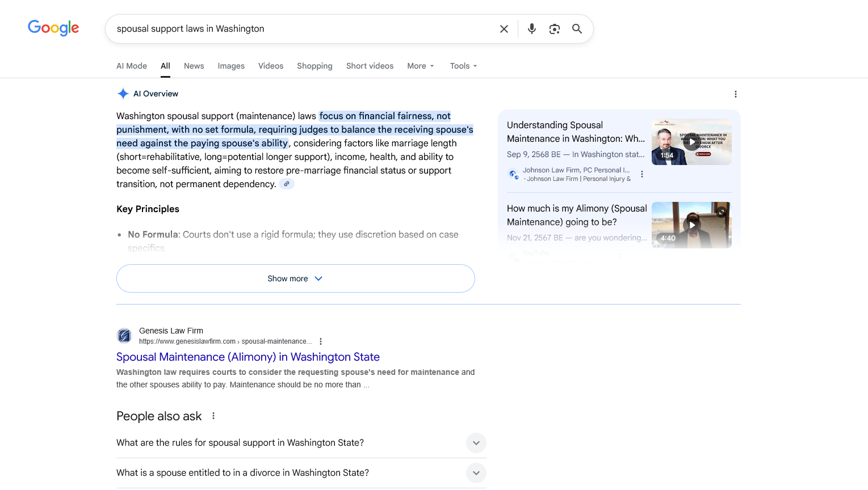The image size is (868, 490).
Task: Click the Johnson Law Firm favicon
Action: 513,174
